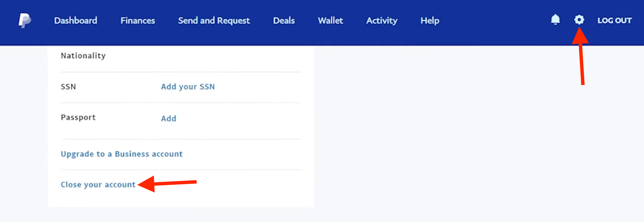Open the Help menu

tap(430, 21)
